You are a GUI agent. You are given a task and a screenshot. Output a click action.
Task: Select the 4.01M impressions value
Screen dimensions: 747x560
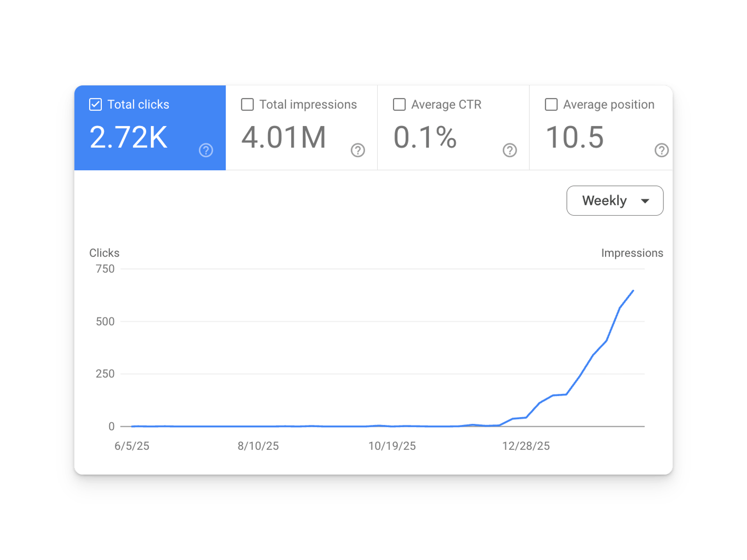click(283, 138)
